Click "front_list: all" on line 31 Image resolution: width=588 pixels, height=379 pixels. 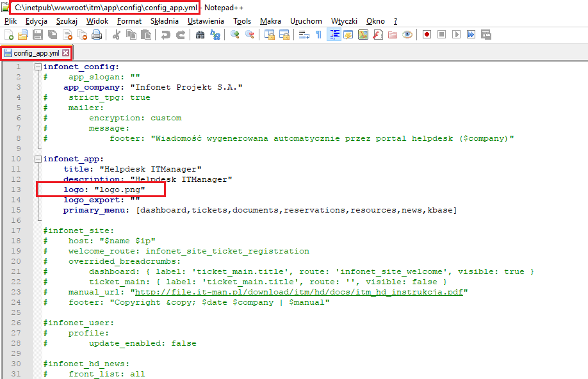[x=106, y=374]
